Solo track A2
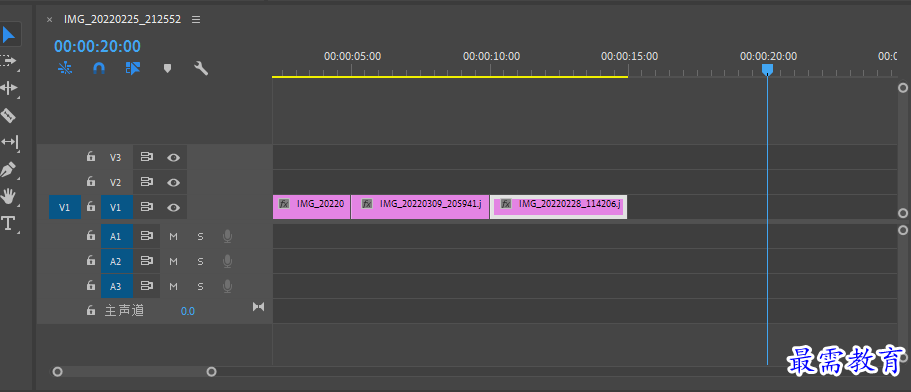 tap(200, 261)
